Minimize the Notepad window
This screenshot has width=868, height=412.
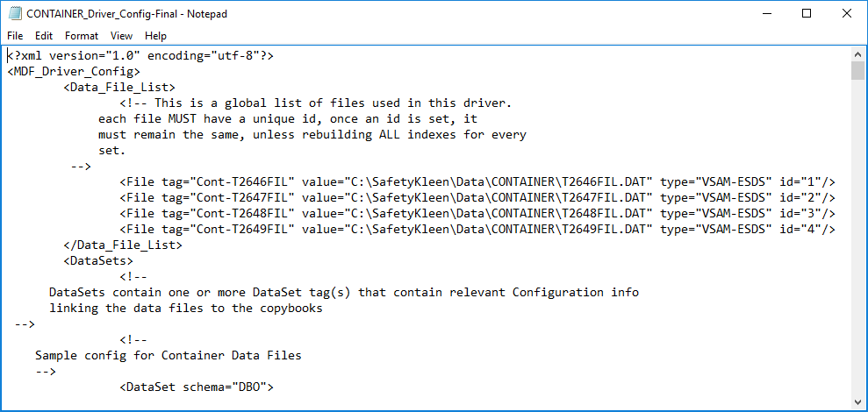[766, 14]
